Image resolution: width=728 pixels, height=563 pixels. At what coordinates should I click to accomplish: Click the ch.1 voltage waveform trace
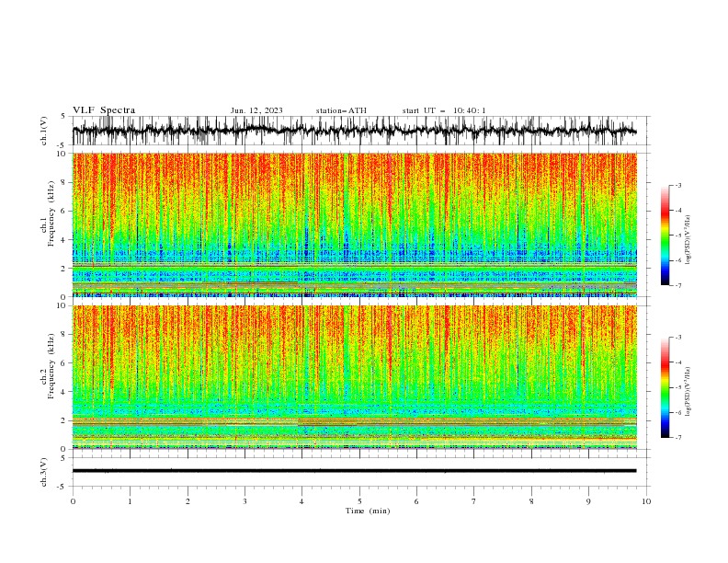(354, 131)
